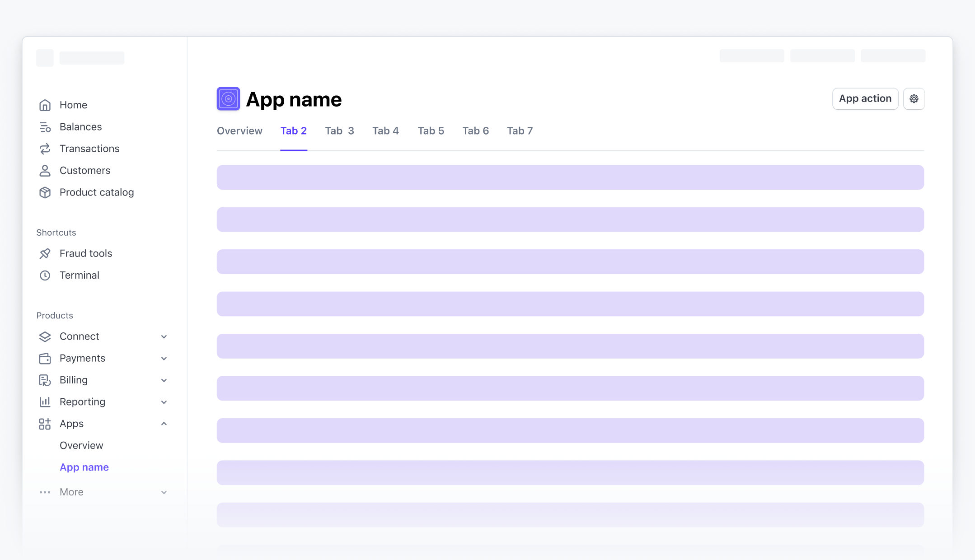The image size is (975, 560).
Task: Click the Shortcuts section heading
Action: [56, 233]
